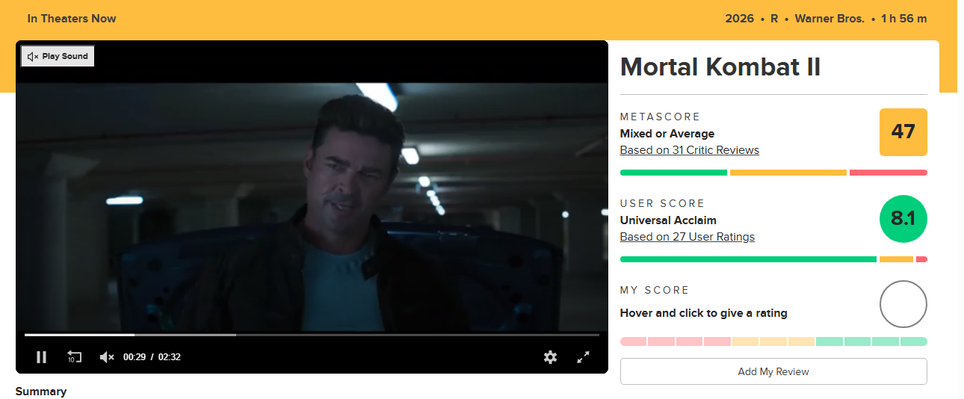
Task: Open the 27 User Ratings link
Action: pos(687,237)
